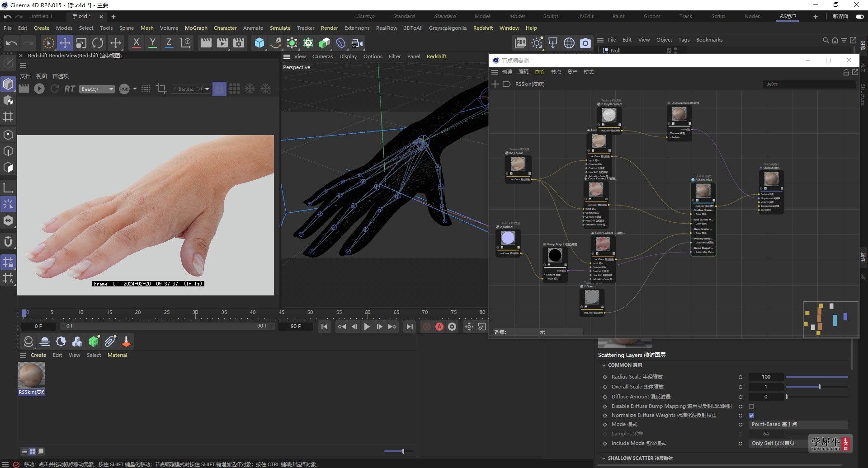Select the Move tool in top toolbar

point(65,43)
